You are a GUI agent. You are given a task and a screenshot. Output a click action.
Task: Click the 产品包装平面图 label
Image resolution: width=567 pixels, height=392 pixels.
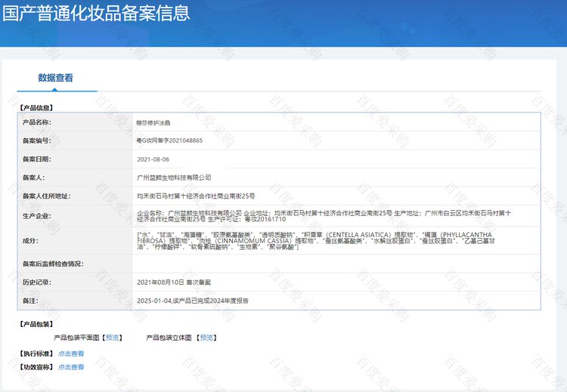coord(76,338)
